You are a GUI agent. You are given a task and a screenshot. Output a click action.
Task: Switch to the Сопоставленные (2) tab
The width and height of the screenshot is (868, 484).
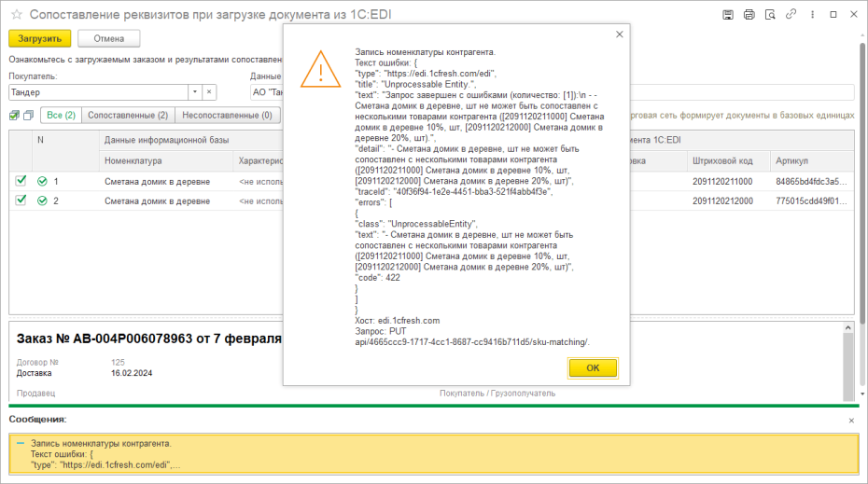point(128,115)
